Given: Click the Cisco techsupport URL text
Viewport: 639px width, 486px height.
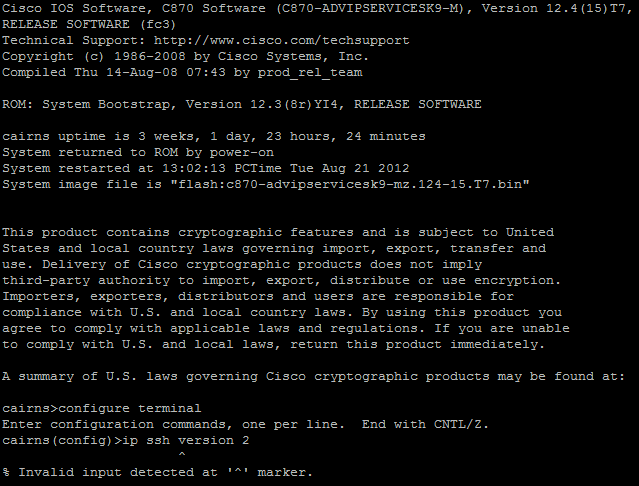Looking at the screenshot, I should point(282,40).
